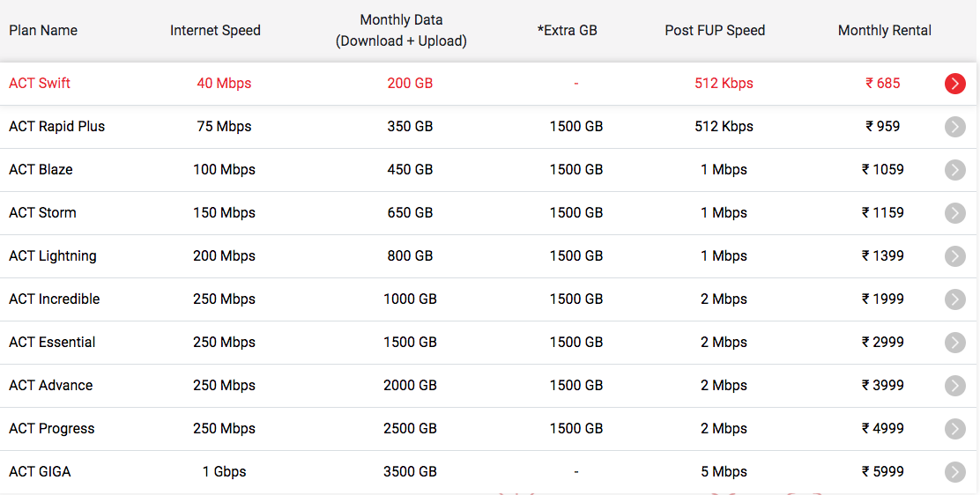
Task: Click the arrow icon for ACT Lightning
Action: (x=955, y=255)
